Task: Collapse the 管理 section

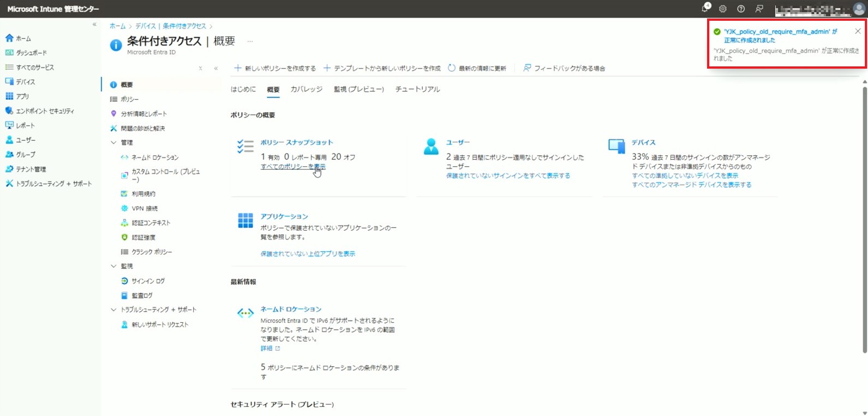Action: point(113,142)
